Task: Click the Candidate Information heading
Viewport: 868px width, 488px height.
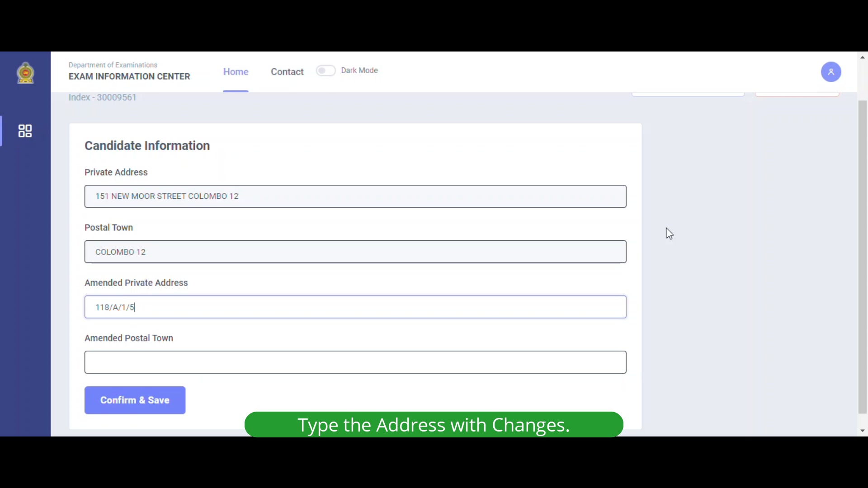Action: tap(147, 145)
